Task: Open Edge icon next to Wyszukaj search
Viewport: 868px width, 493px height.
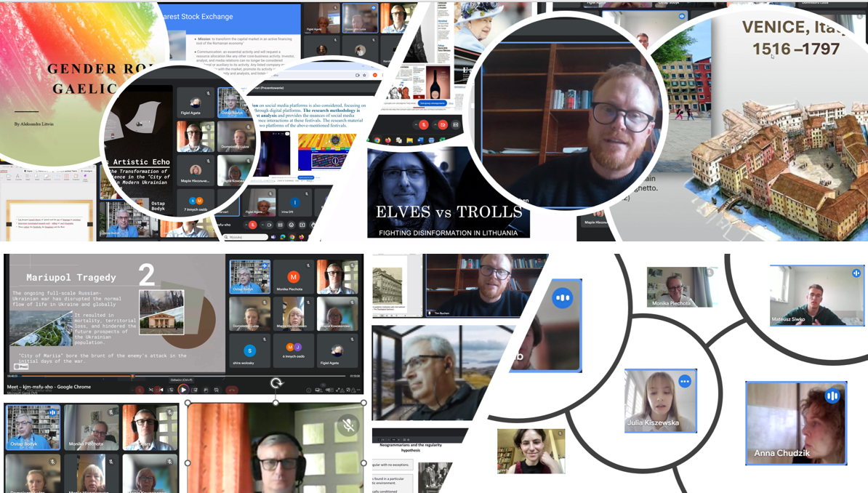Action: 282,237
